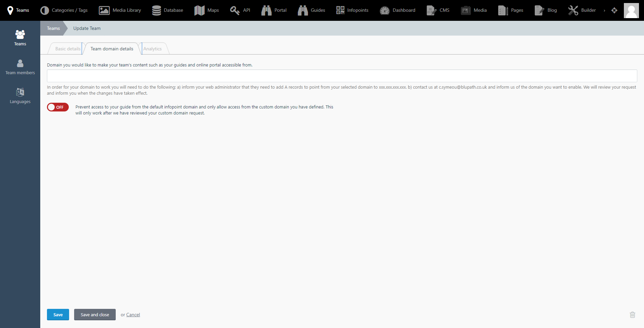
Task: Switch to the Basic details tab
Action: click(67, 49)
